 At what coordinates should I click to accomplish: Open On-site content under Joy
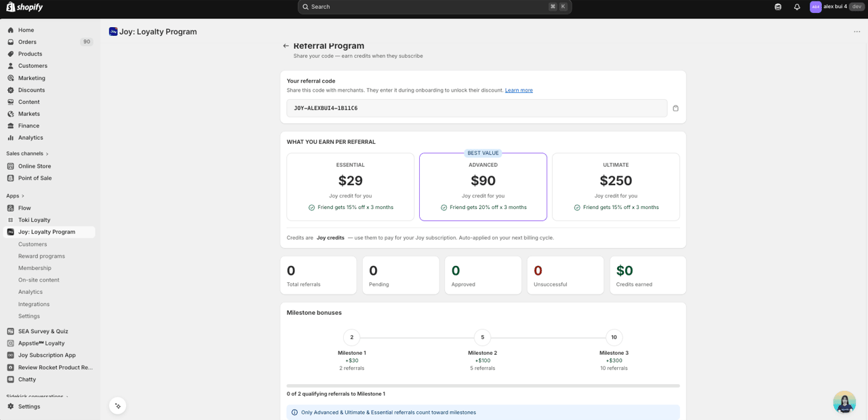[x=39, y=280]
